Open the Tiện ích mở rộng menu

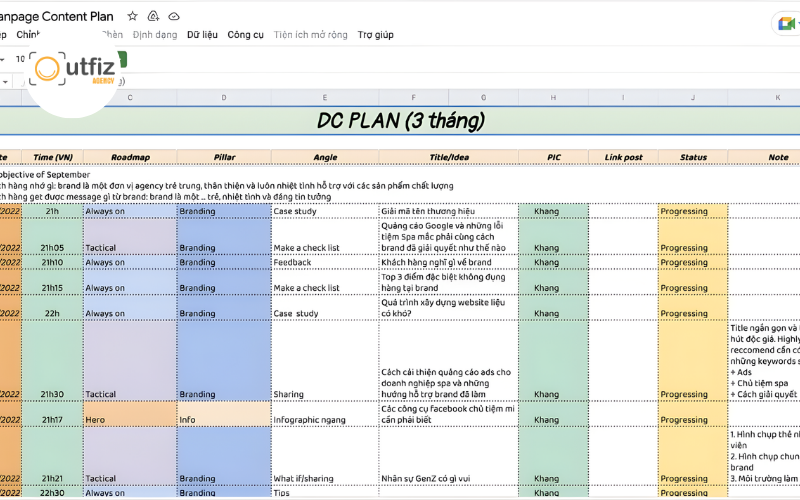coord(310,35)
